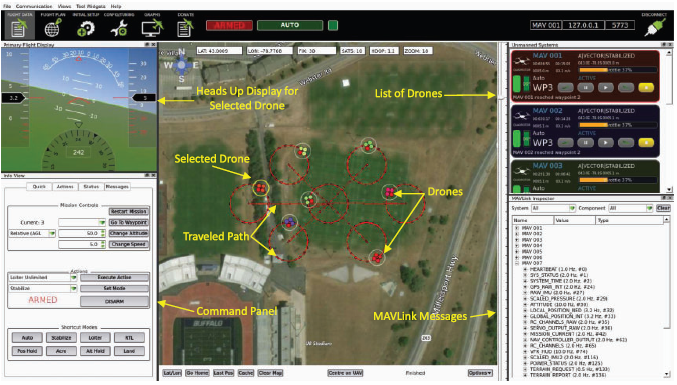The image size is (677, 385).
Task: Expand the MAV 001 tree node
Action: (517, 228)
